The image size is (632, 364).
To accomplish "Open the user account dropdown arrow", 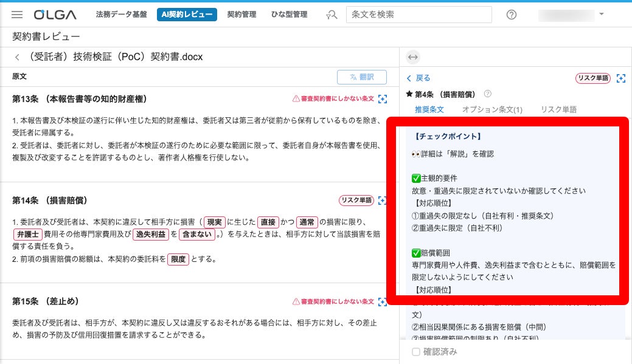I will (602, 14).
